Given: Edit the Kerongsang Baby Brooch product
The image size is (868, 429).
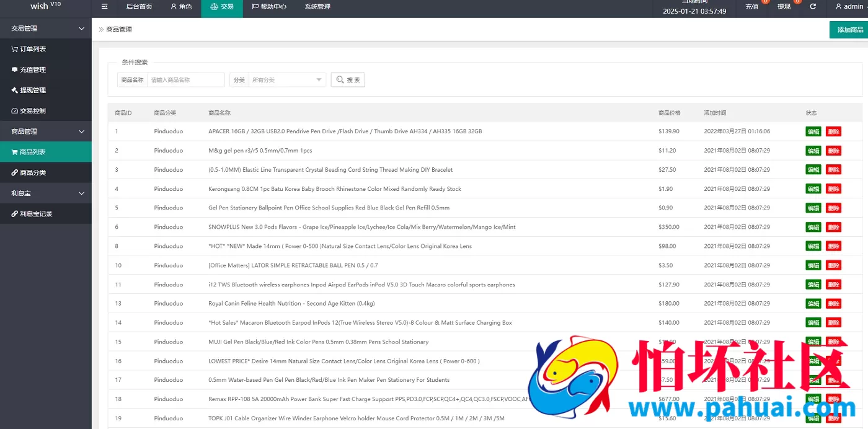Looking at the screenshot, I should [x=813, y=189].
